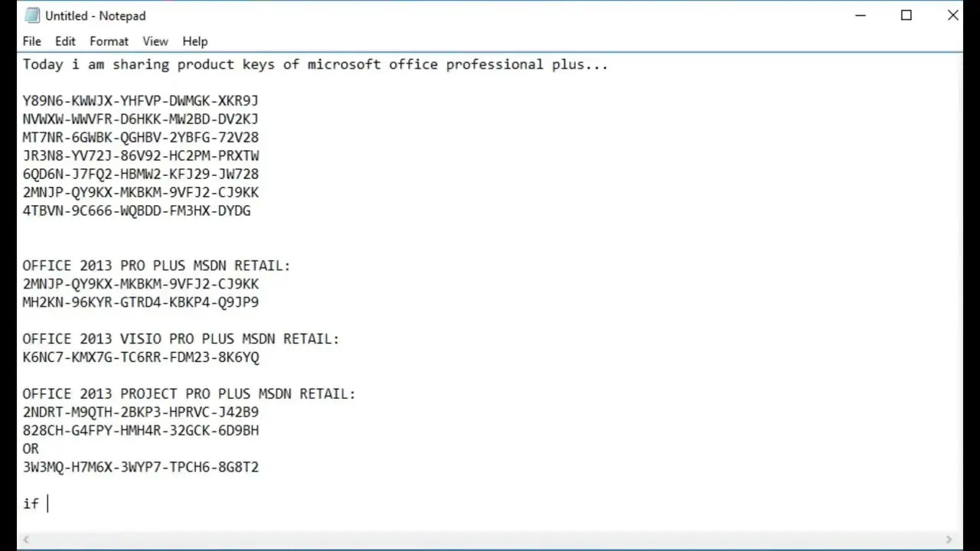The height and width of the screenshot is (551, 980).
Task: Click the word "if" on the last line
Action: 31,504
